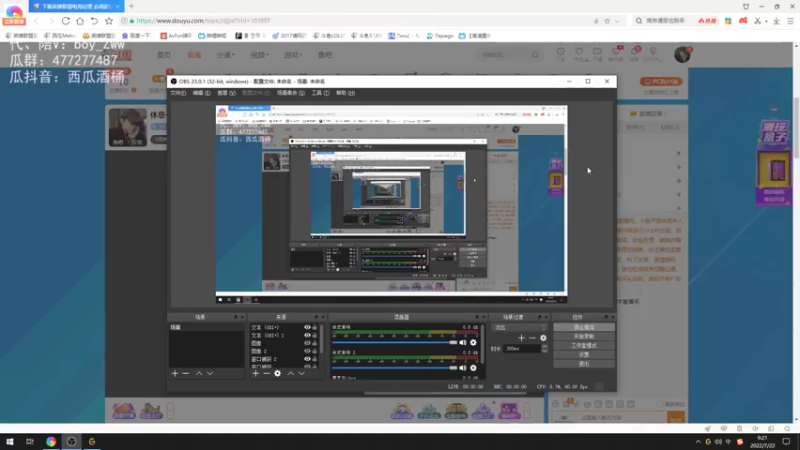800x450 pixels.
Task: Add a new scene with the plus button
Action: [175, 373]
